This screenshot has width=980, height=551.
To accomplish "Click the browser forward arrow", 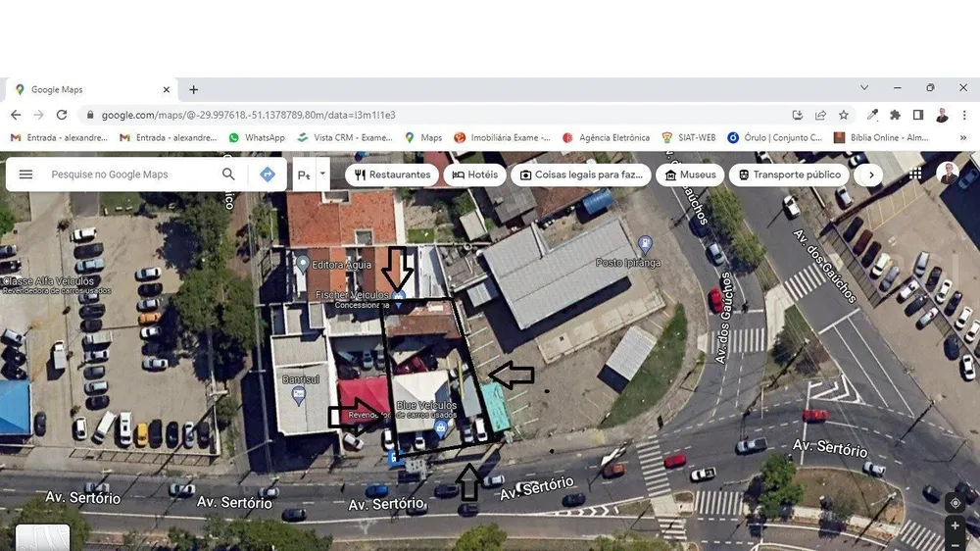I will (39, 115).
